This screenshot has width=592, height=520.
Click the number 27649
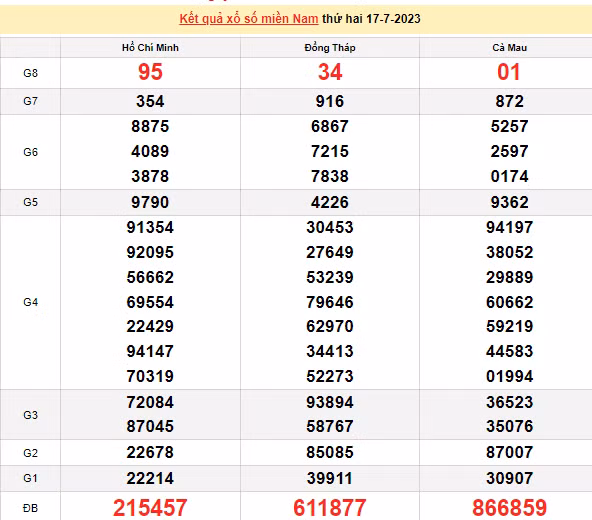330,252
